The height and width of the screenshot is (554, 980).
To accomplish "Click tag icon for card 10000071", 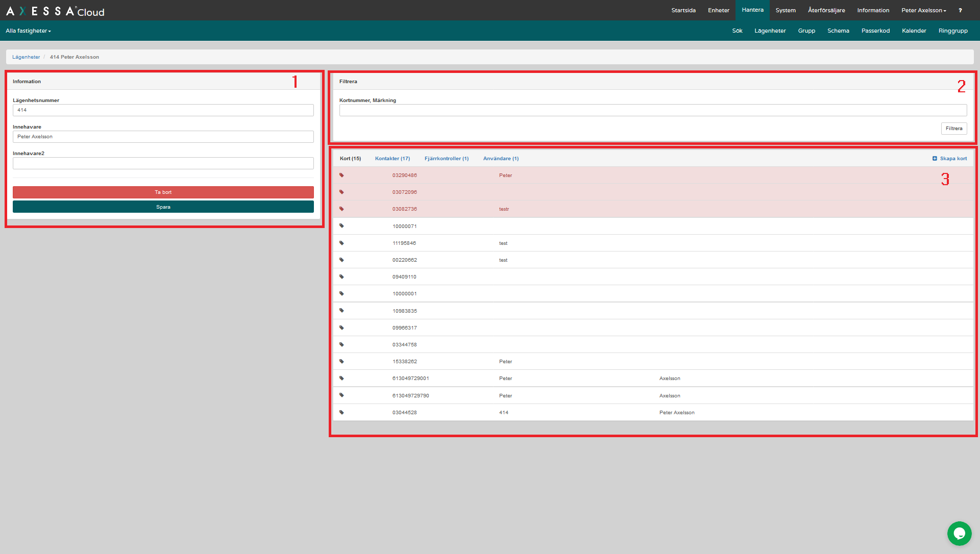I will [341, 226].
